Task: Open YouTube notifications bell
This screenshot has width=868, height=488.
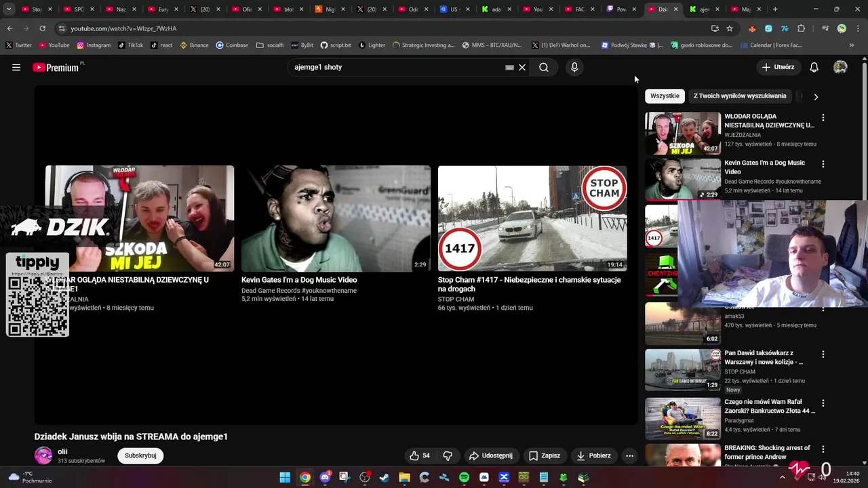Action: (x=814, y=67)
